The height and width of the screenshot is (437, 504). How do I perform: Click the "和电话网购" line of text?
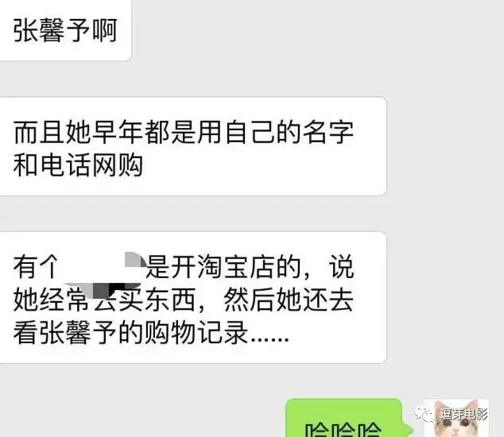coord(78,165)
